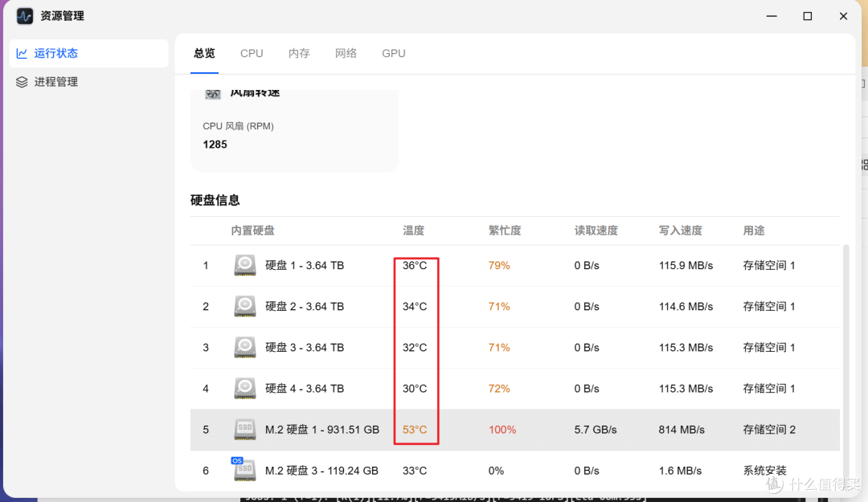
Task: Click the 79% busy value
Action: 499,265
